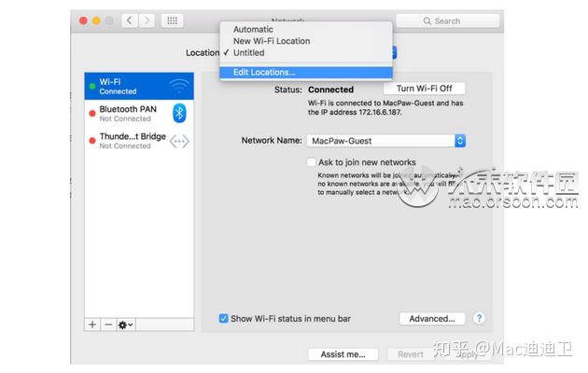Click the IP address 172.16.6.187 text
This screenshot has width=588, height=373.
[380, 112]
